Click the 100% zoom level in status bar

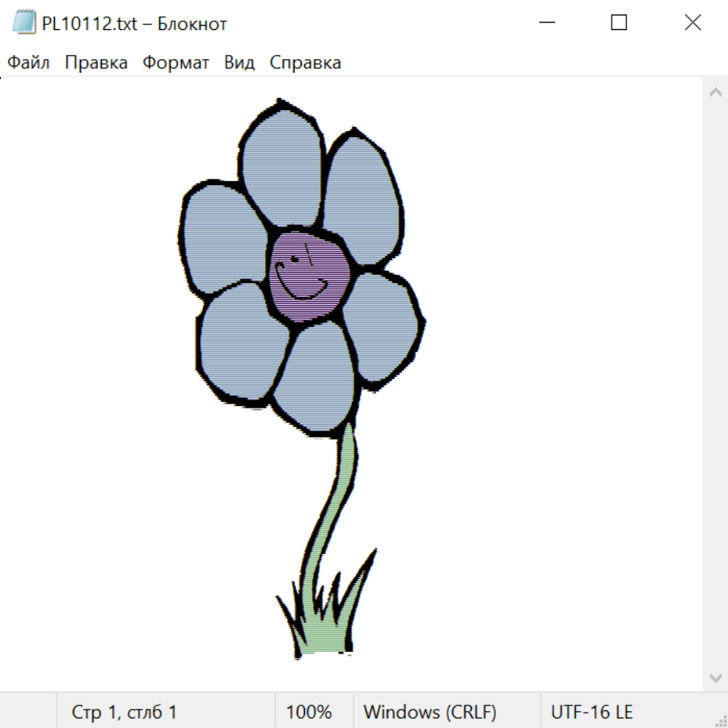tap(309, 712)
